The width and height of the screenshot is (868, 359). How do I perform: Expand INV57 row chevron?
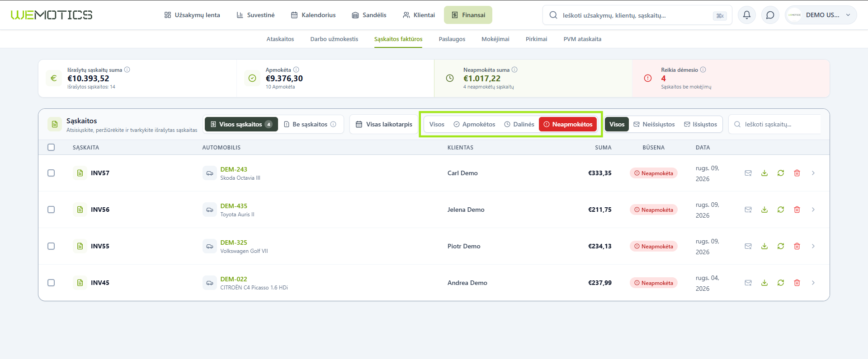tap(813, 173)
